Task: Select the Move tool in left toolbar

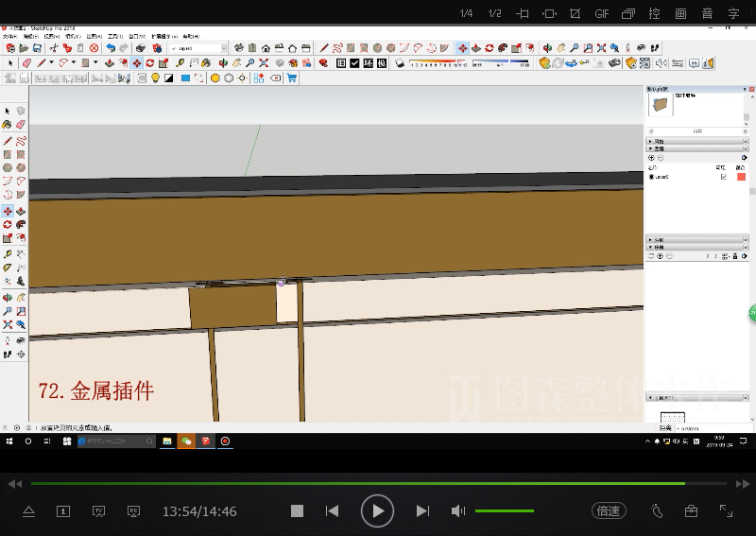Action: pyautogui.click(x=8, y=211)
